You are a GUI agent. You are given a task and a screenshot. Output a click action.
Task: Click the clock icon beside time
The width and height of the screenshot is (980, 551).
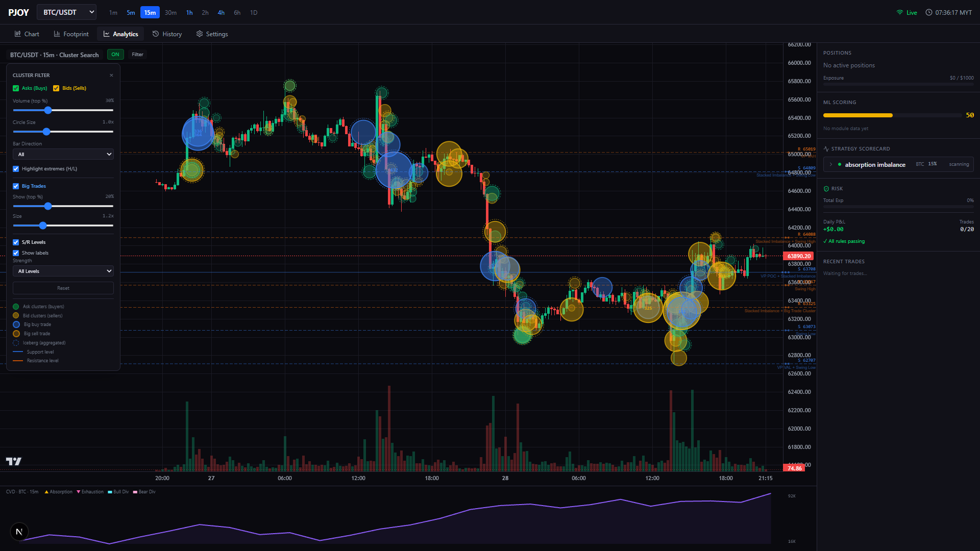point(929,12)
